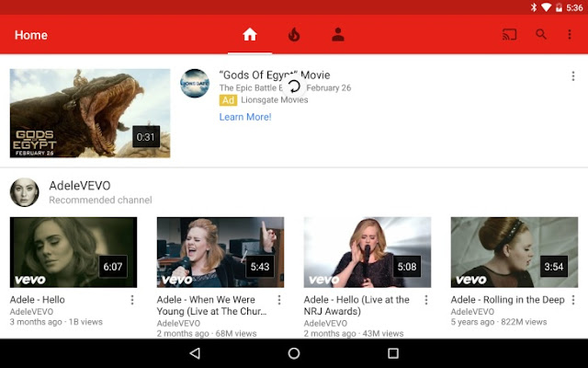Open the Account person tab
This screenshot has height=368, width=588.
coord(338,35)
